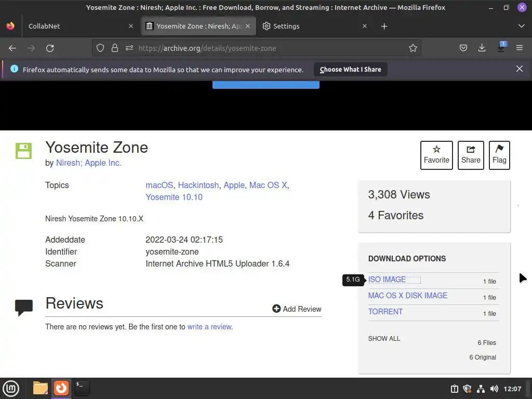List all tabs dropdown arrow
The image size is (532, 399).
tap(522, 26)
